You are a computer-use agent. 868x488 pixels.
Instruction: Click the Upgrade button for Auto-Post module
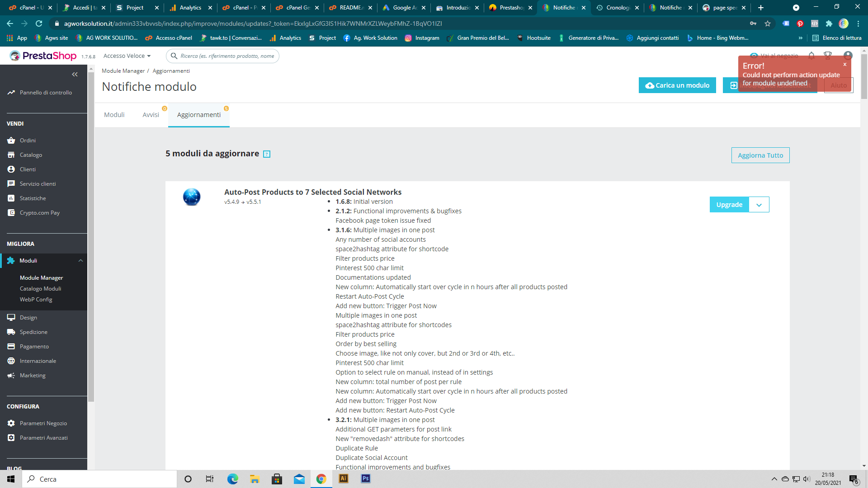tap(729, 205)
